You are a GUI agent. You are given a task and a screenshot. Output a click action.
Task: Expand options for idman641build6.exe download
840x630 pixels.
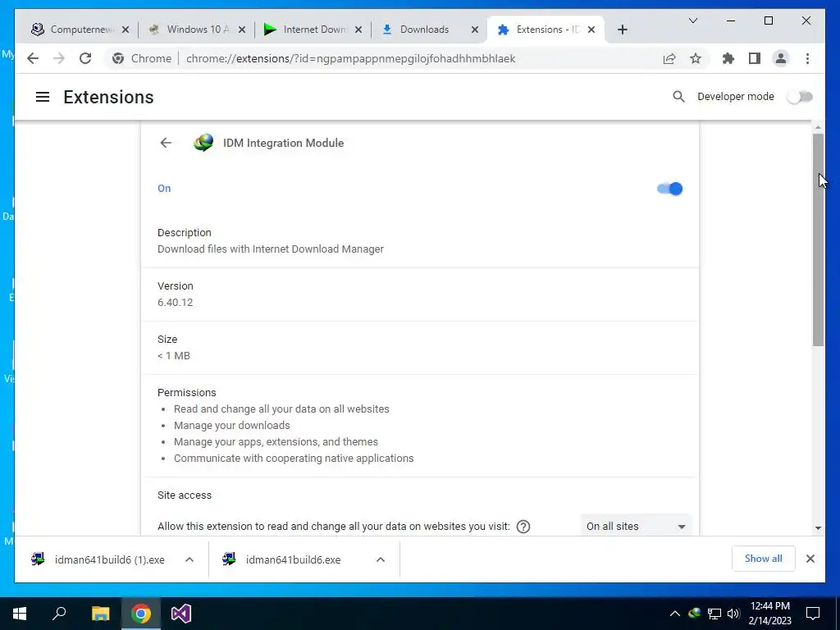[x=381, y=559]
